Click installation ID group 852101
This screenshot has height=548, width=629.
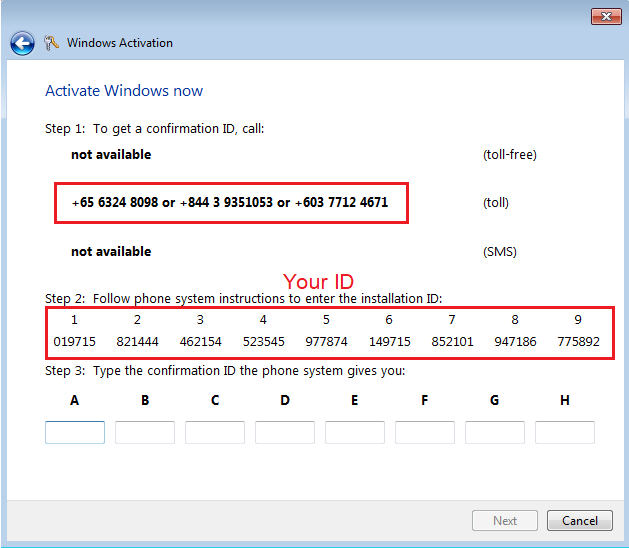point(452,341)
